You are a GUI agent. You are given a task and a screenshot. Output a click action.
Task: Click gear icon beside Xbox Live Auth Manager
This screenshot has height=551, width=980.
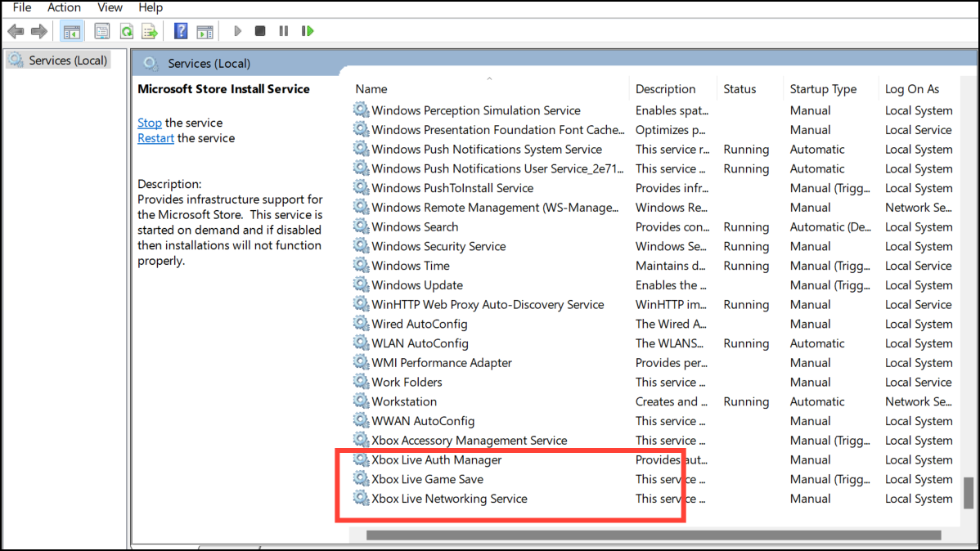point(362,459)
